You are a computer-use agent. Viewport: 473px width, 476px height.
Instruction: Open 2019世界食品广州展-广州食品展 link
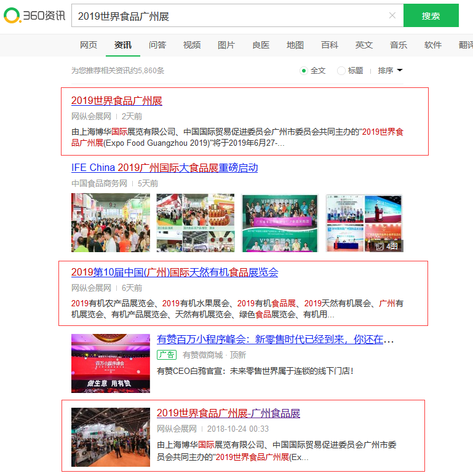pos(228,413)
